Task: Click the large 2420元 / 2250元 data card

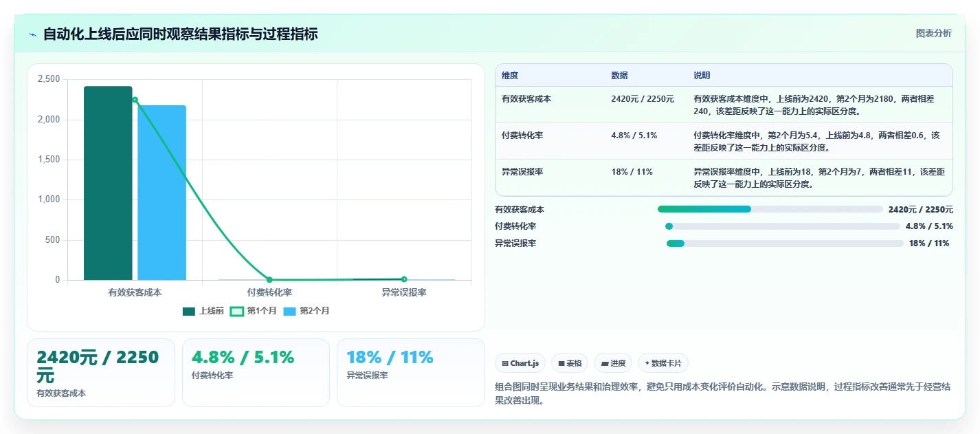Action: point(101,373)
